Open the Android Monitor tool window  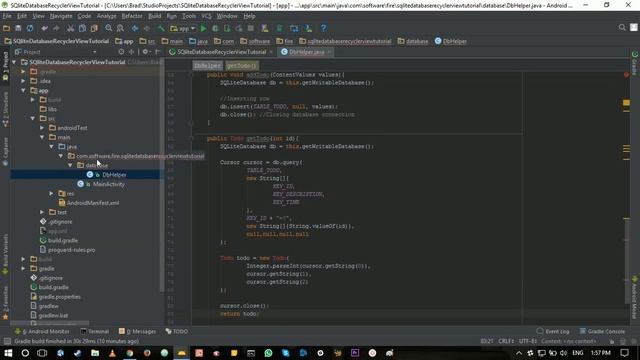click(42, 331)
